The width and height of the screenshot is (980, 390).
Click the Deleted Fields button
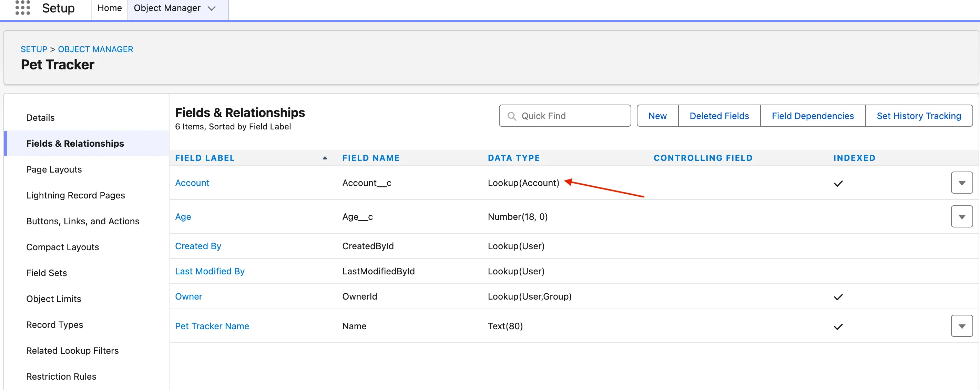click(x=719, y=116)
